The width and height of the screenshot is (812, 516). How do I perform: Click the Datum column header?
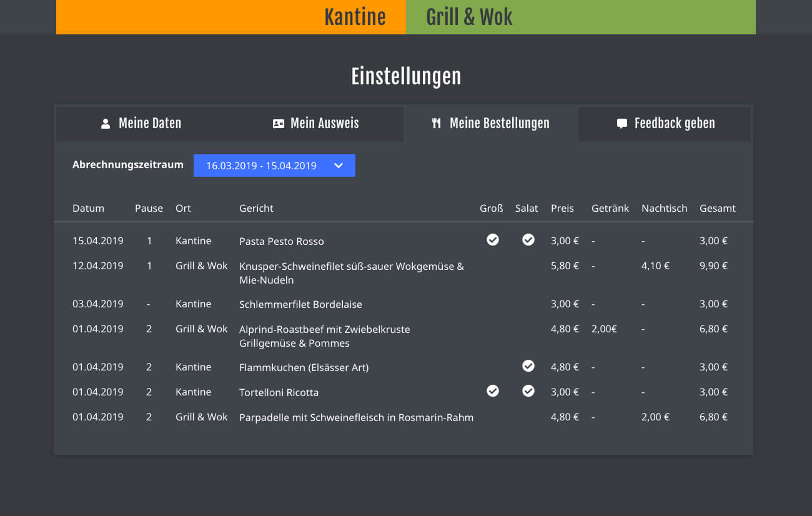pyautogui.click(x=88, y=208)
